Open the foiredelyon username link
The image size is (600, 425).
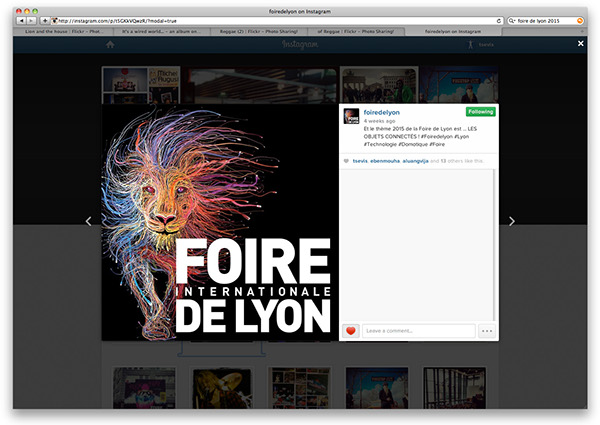(x=381, y=112)
